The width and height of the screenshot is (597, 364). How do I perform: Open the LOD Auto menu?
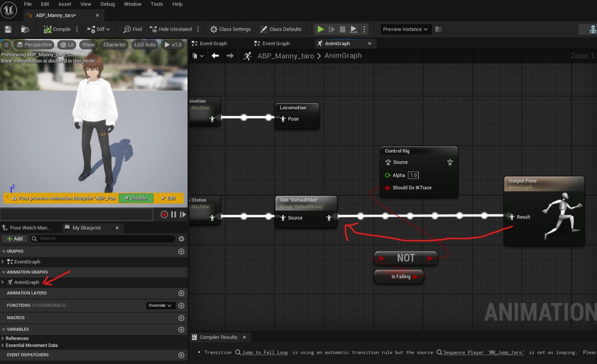[145, 45]
